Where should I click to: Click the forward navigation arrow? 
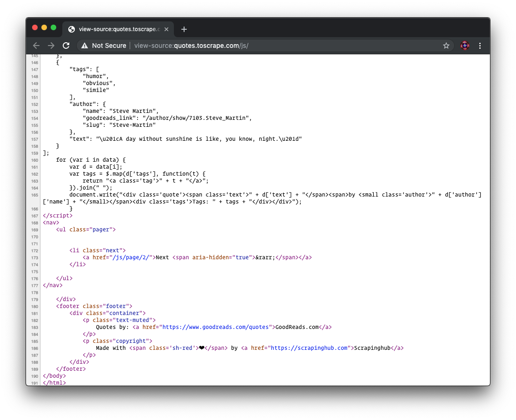point(51,46)
